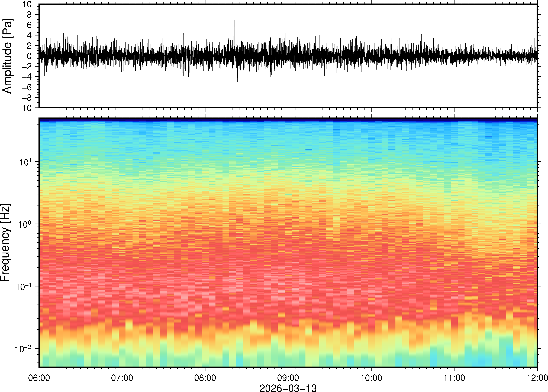The image size is (548, 392).
Task: Click the 06:00 time axis label
Action: point(39,378)
